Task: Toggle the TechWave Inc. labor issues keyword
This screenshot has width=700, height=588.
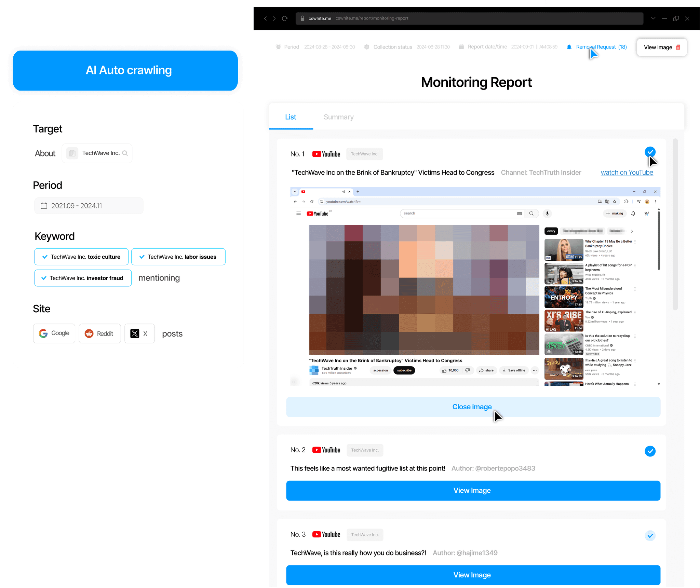Action: 178,257
